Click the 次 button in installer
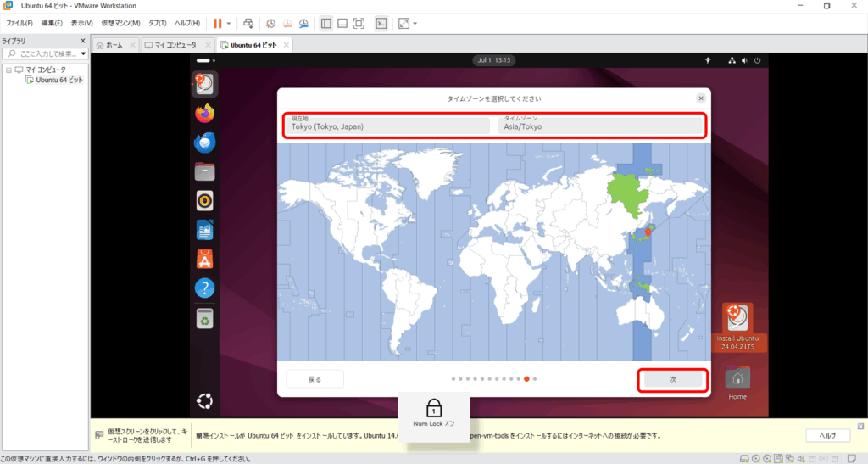The image size is (868, 464). 672,380
